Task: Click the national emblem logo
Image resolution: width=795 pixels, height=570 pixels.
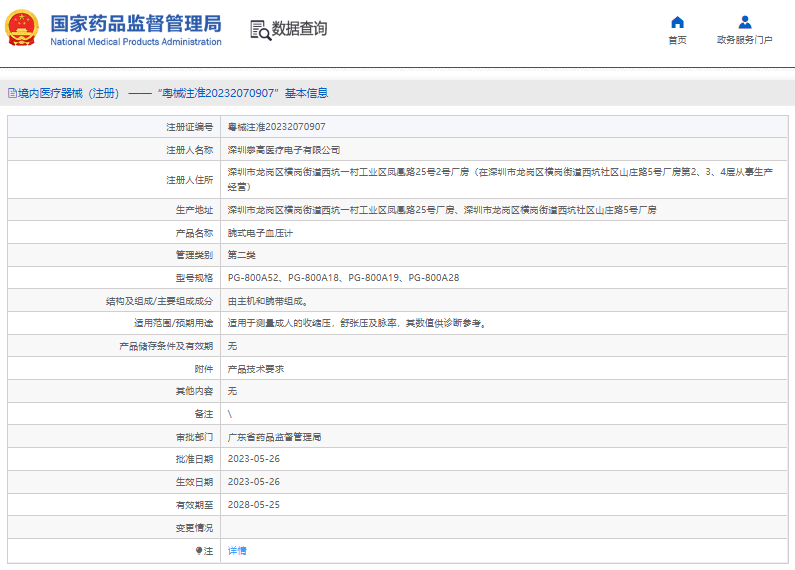Action: (x=21, y=27)
